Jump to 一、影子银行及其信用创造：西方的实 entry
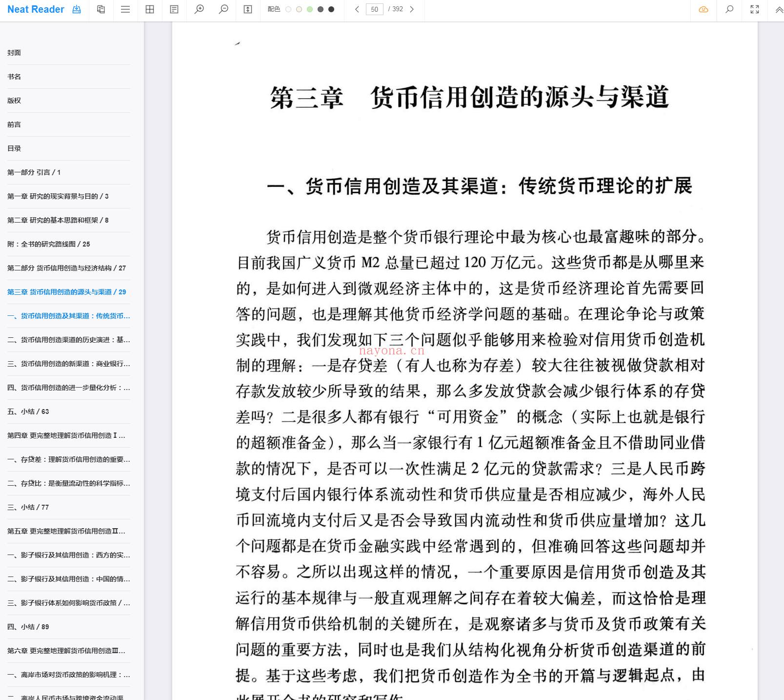The image size is (784, 700). 69,555
